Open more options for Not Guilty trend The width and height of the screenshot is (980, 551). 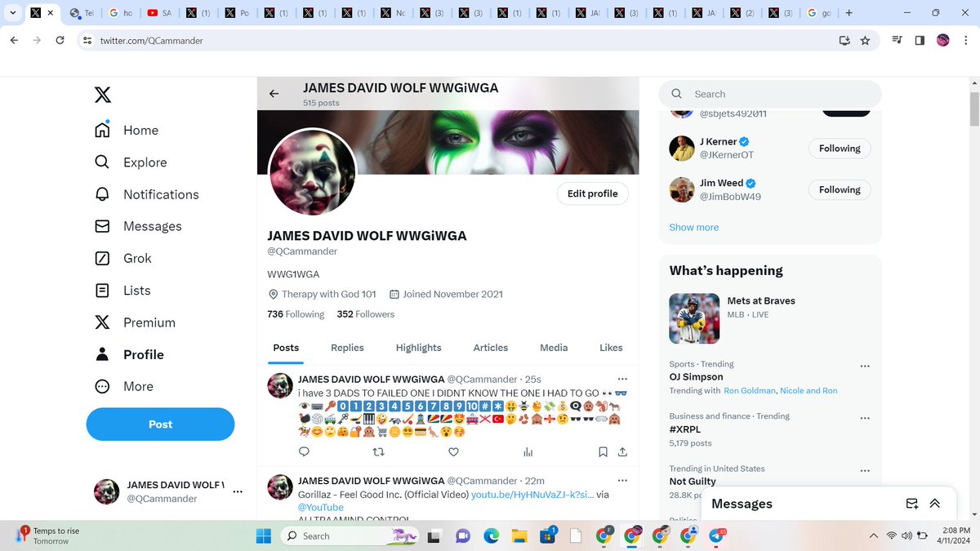coord(865,471)
